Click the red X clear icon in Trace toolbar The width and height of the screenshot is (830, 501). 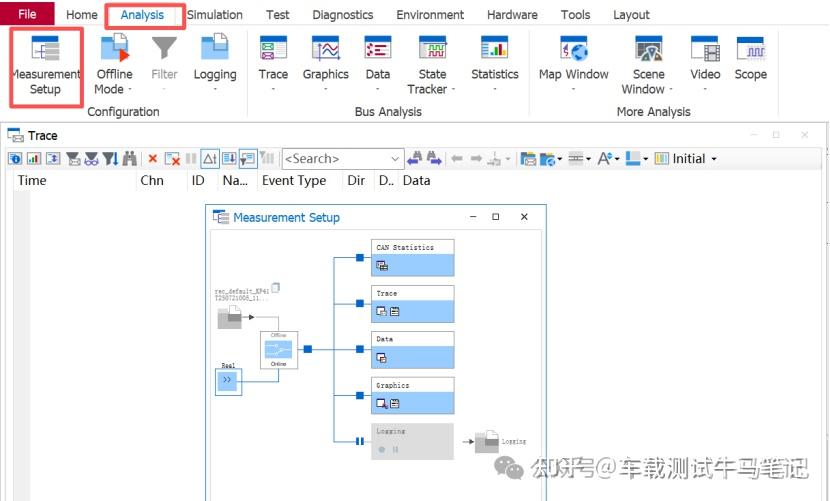click(x=152, y=158)
